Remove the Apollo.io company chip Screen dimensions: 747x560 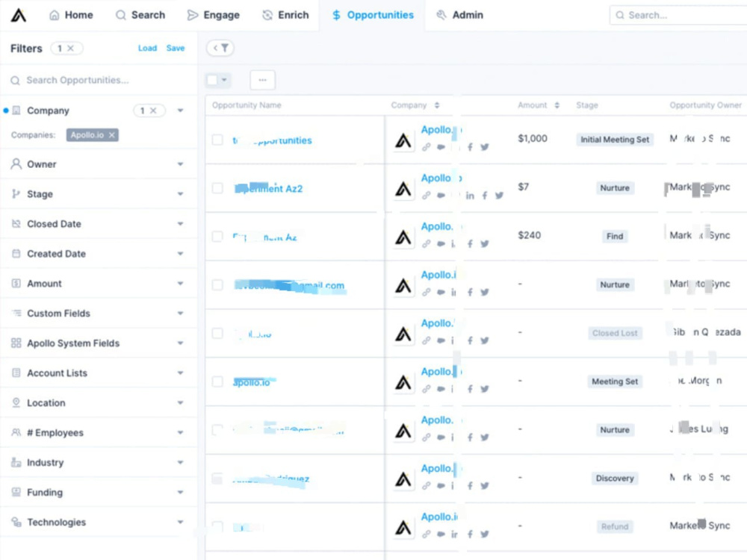pos(111,135)
